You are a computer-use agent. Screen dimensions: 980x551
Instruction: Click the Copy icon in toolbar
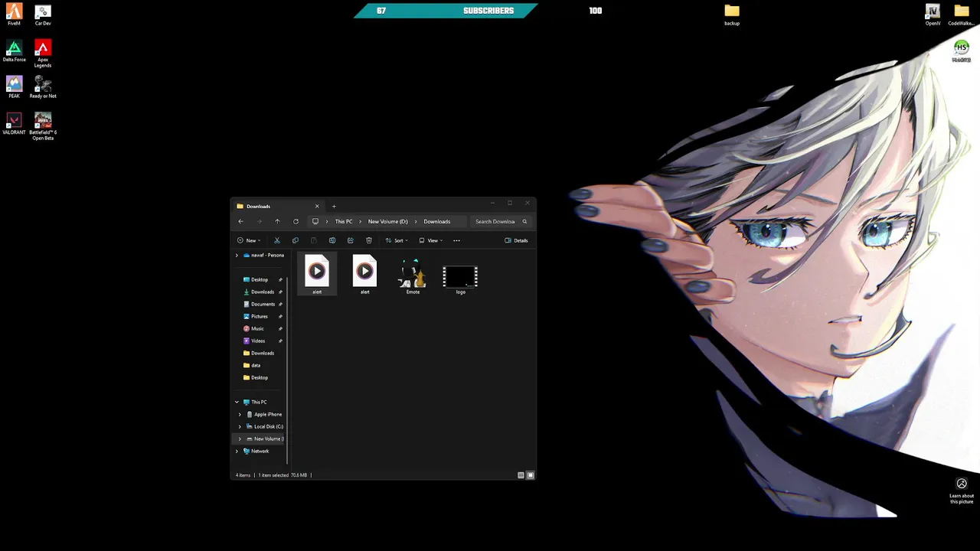pyautogui.click(x=296, y=240)
